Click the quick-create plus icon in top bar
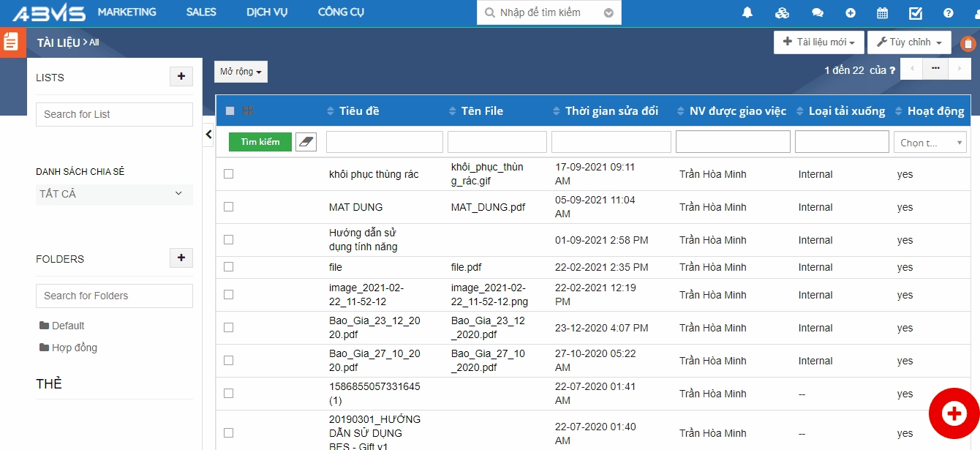 tap(850, 13)
